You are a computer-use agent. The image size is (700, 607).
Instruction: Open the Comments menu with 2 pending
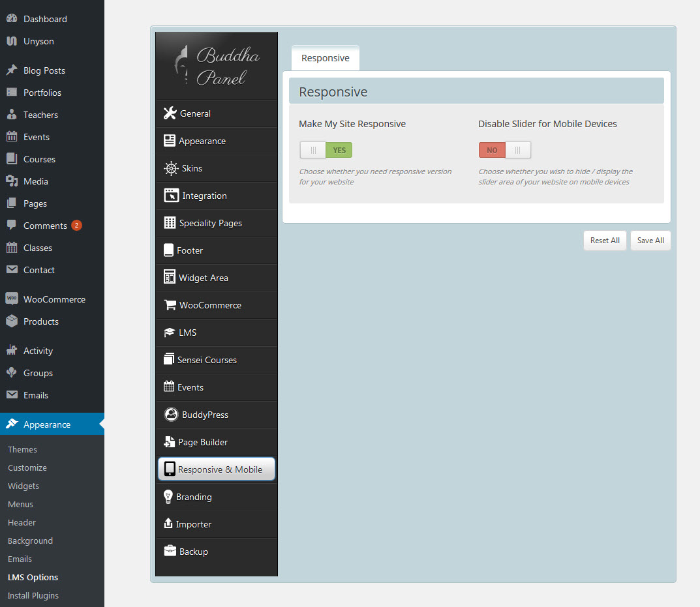point(45,226)
